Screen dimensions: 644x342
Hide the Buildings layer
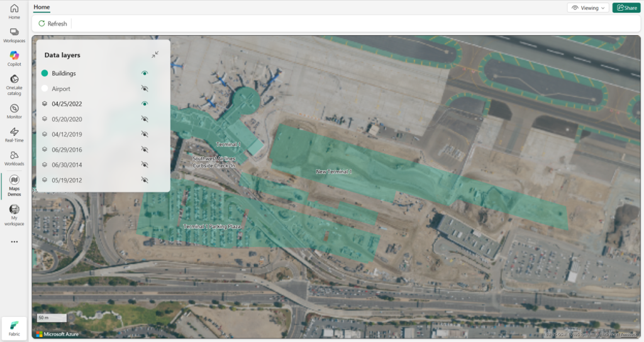tap(144, 73)
